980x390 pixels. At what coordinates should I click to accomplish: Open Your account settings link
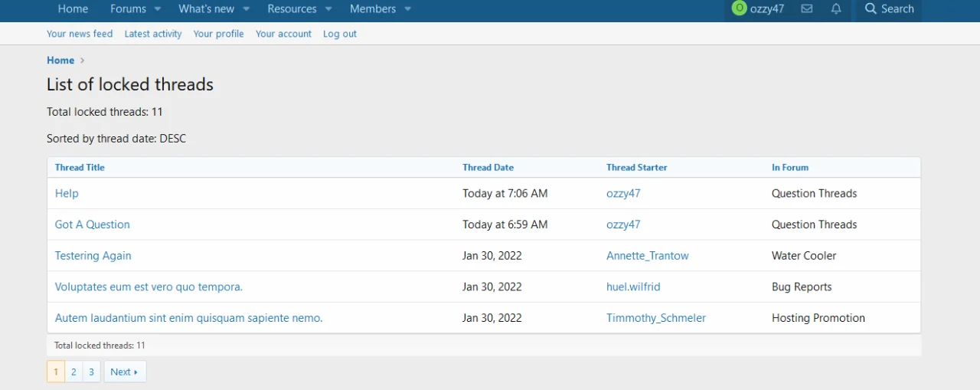tap(283, 34)
